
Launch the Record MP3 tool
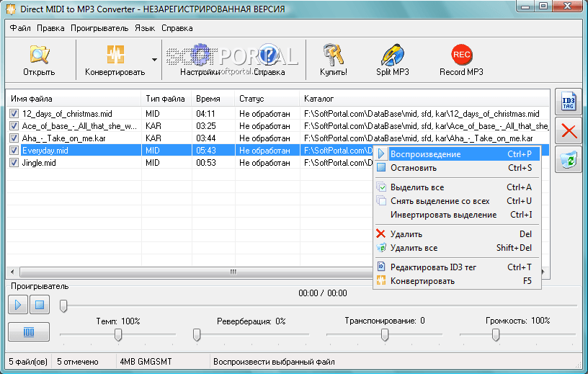pos(461,60)
